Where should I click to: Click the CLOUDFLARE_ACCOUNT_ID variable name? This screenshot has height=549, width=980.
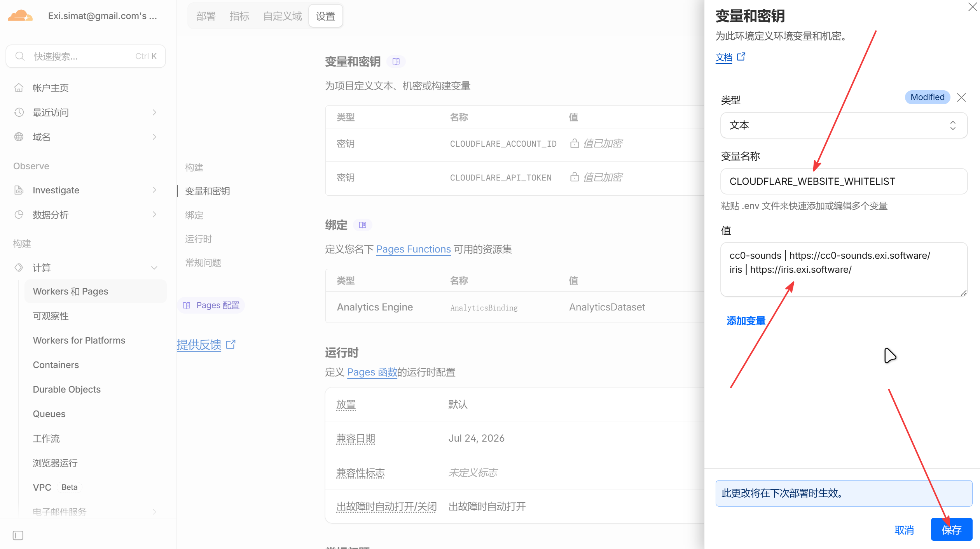tap(503, 144)
